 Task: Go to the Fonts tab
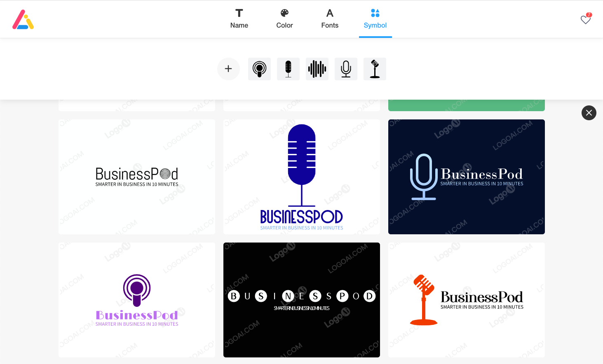click(x=330, y=19)
